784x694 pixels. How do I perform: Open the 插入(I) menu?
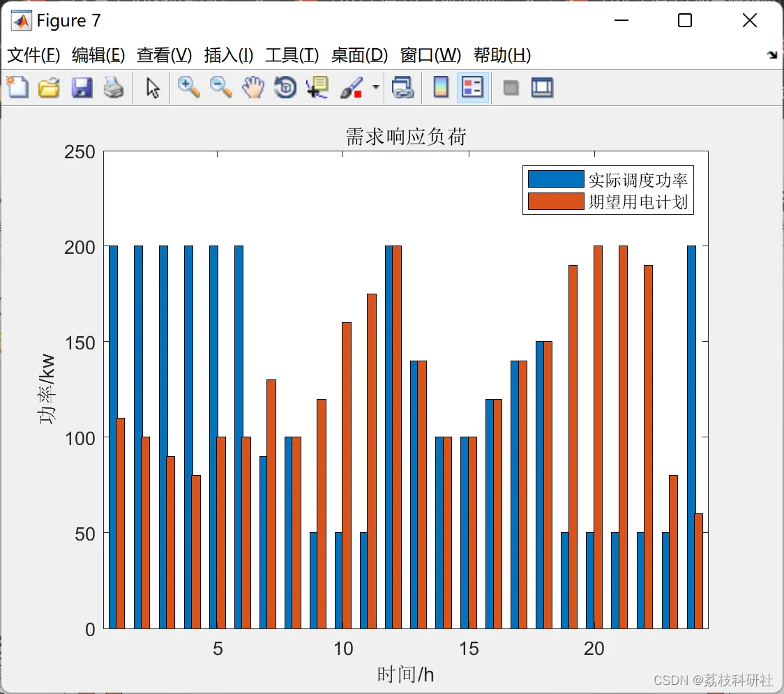pyautogui.click(x=229, y=55)
